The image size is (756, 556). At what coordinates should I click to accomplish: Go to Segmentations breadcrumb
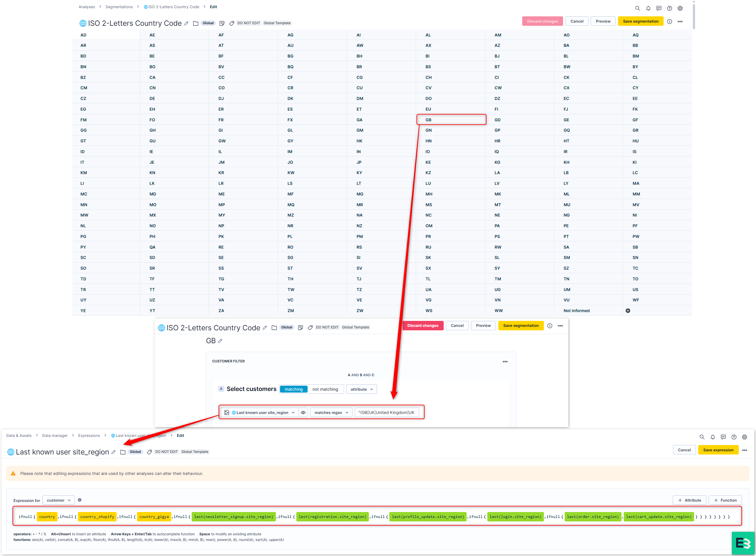click(119, 7)
